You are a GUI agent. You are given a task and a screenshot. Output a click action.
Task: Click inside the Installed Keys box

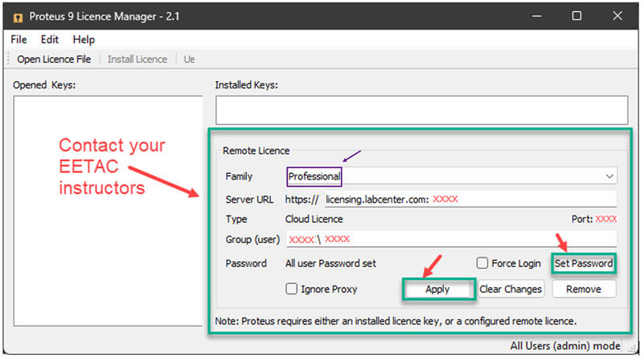[421, 109]
